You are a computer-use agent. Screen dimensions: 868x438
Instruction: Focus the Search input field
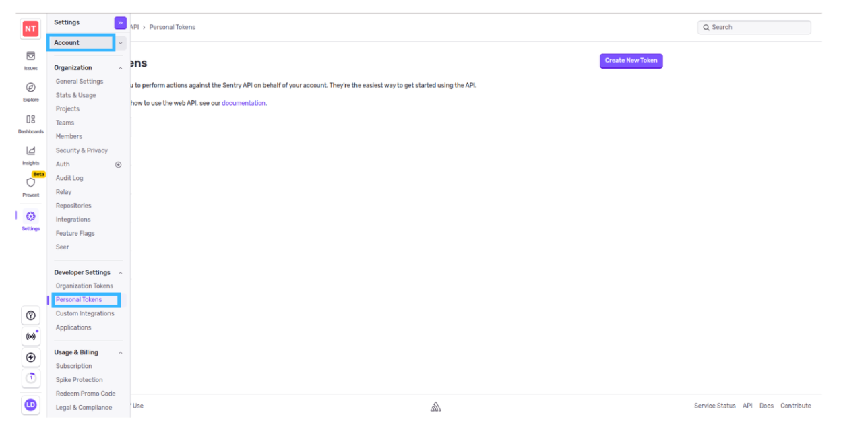click(754, 28)
